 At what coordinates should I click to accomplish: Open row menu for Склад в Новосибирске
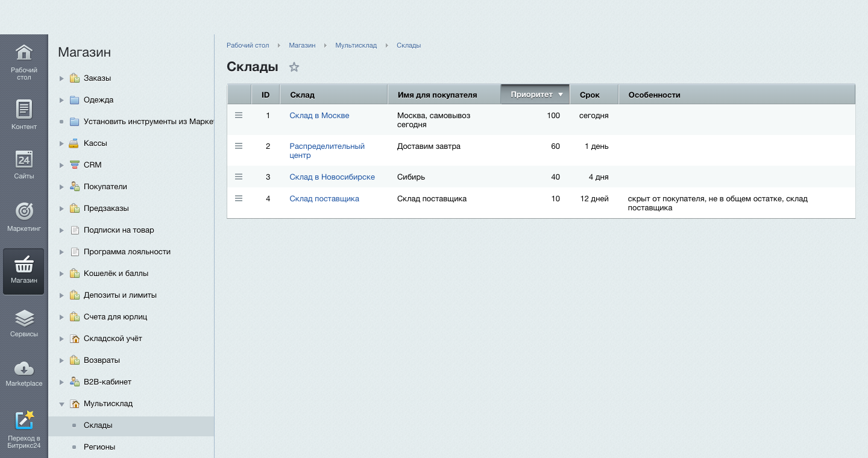tap(239, 177)
